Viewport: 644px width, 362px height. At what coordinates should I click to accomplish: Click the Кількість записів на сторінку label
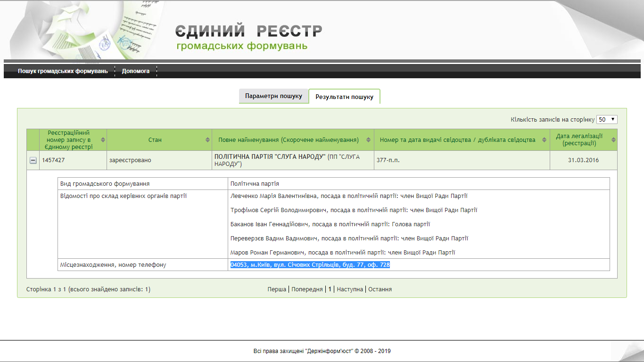pyautogui.click(x=553, y=120)
